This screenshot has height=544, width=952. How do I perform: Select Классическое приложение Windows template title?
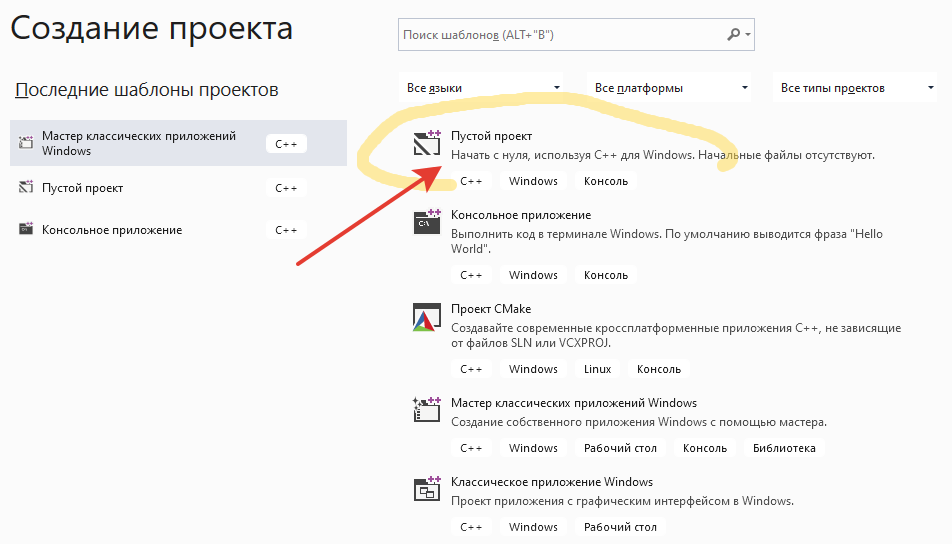pyautogui.click(x=552, y=481)
